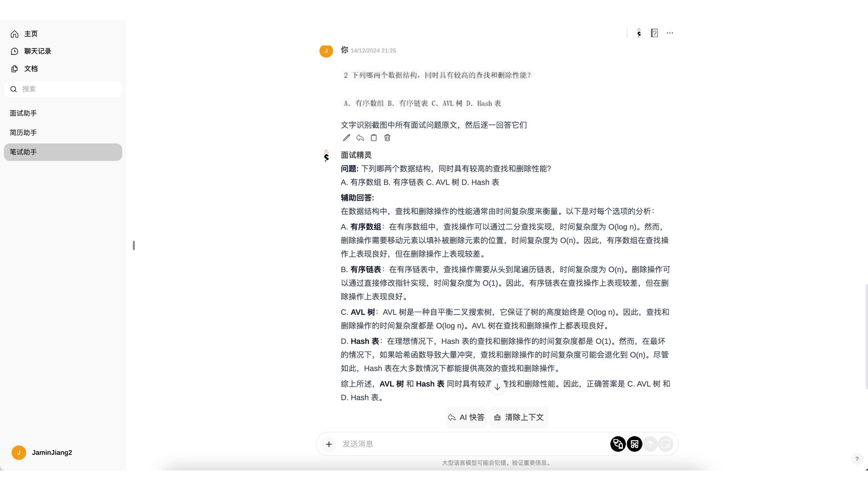Copy the message with clipboard icon
Screen dimensions: 868x488
tap(374, 138)
